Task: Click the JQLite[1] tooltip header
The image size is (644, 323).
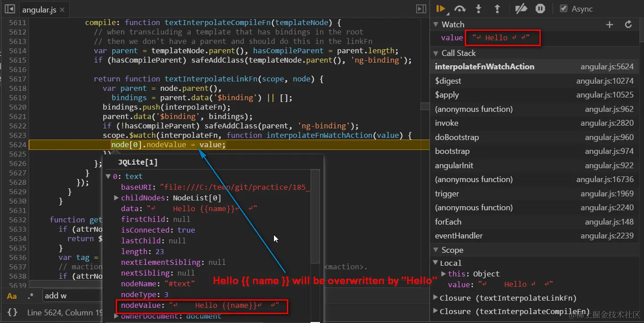Action: [x=138, y=162]
